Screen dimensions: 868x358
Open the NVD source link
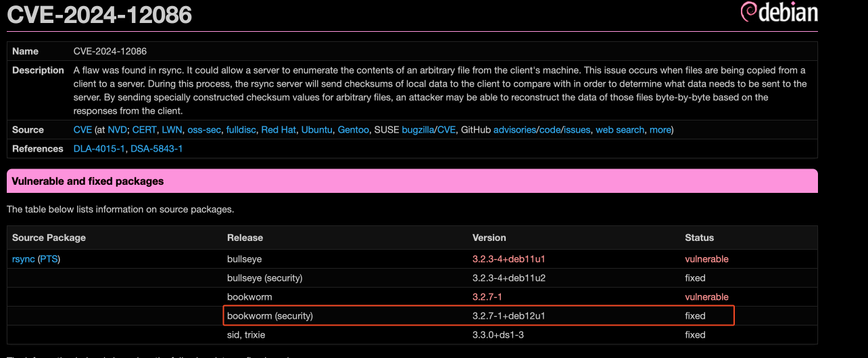(118, 130)
